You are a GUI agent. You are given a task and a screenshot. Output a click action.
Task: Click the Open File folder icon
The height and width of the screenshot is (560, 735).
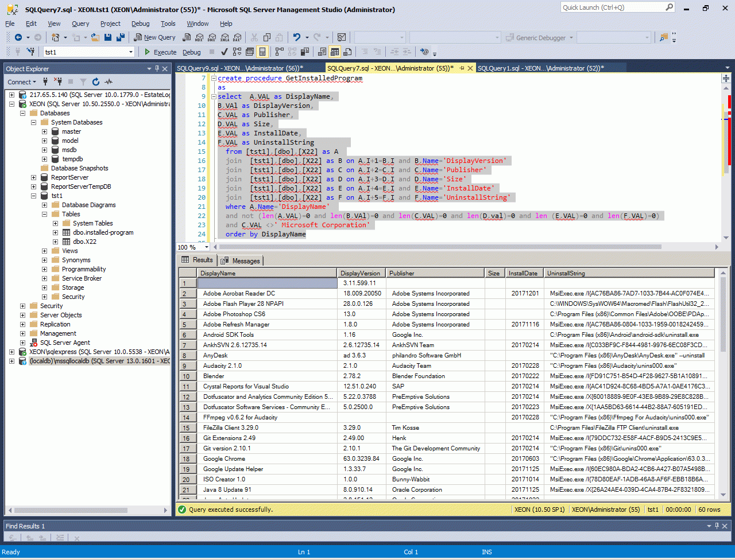point(95,37)
